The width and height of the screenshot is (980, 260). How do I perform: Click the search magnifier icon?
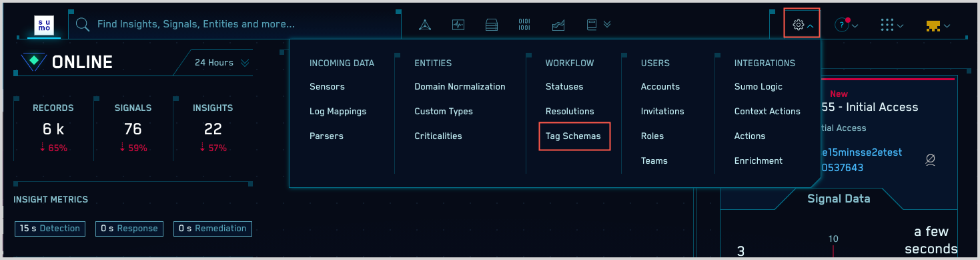[x=83, y=25]
